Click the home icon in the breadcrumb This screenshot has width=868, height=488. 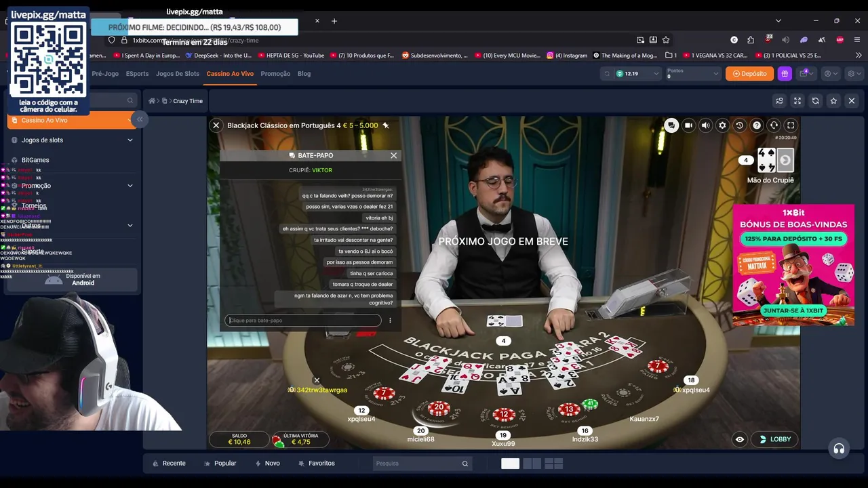click(152, 101)
